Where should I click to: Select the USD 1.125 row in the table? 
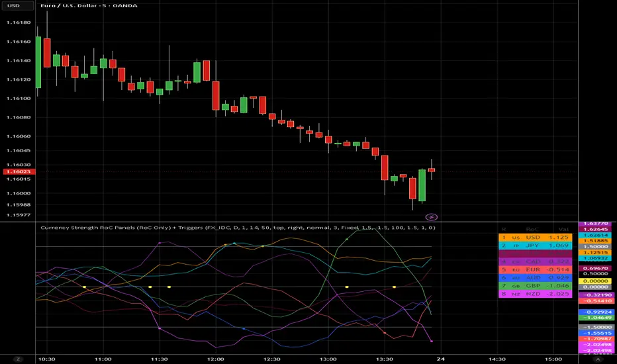pos(535,238)
